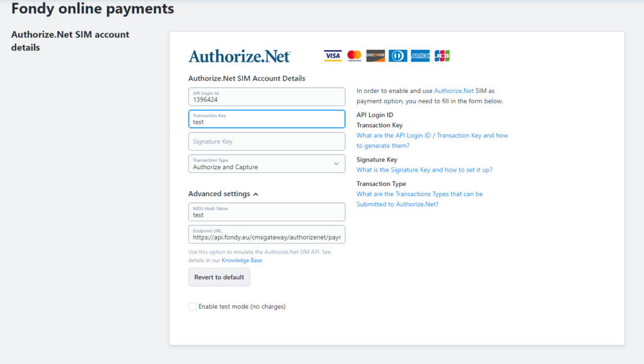This screenshot has width=644, height=364.
Task: Open the Transaction Type dropdown
Action: 267,163
